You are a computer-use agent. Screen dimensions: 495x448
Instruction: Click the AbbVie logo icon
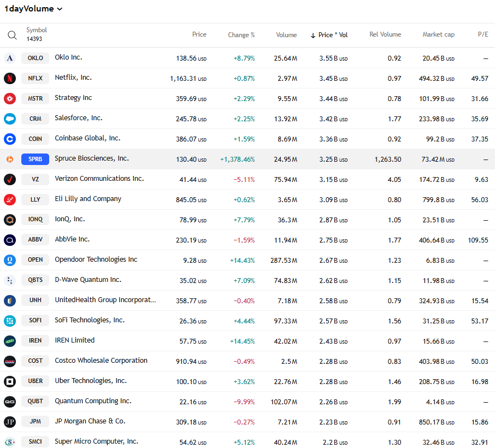click(10, 240)
